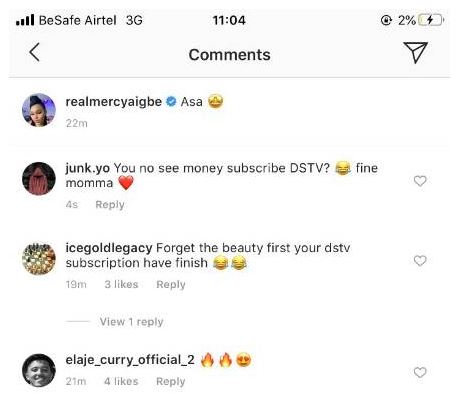Screen dimensions: 476x394
Task: Open icegoldlegacy username link
Action: pos(109,248)
